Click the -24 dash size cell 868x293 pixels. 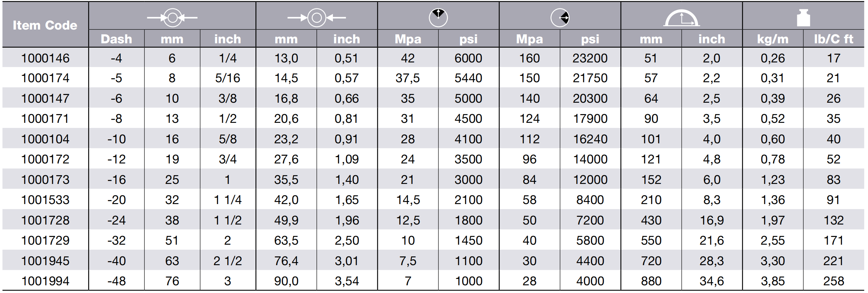click(116, 220)
